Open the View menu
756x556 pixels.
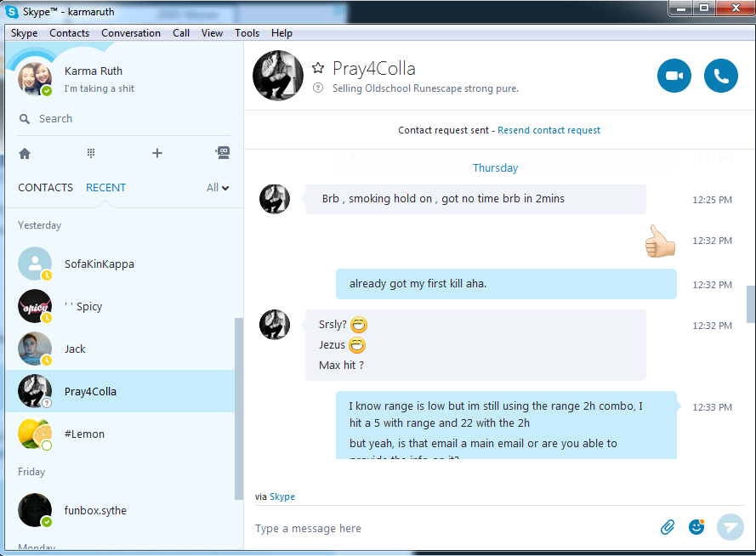(x=212, y=33)
